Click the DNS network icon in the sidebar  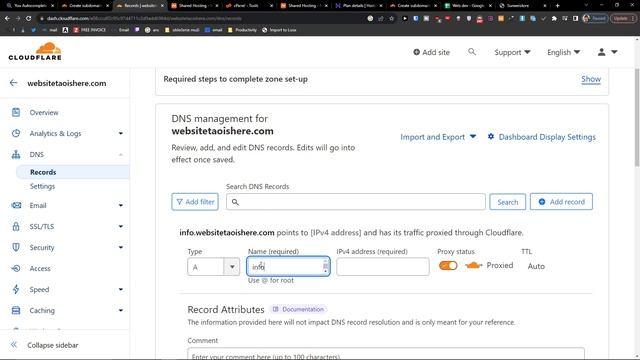(16, 154)
